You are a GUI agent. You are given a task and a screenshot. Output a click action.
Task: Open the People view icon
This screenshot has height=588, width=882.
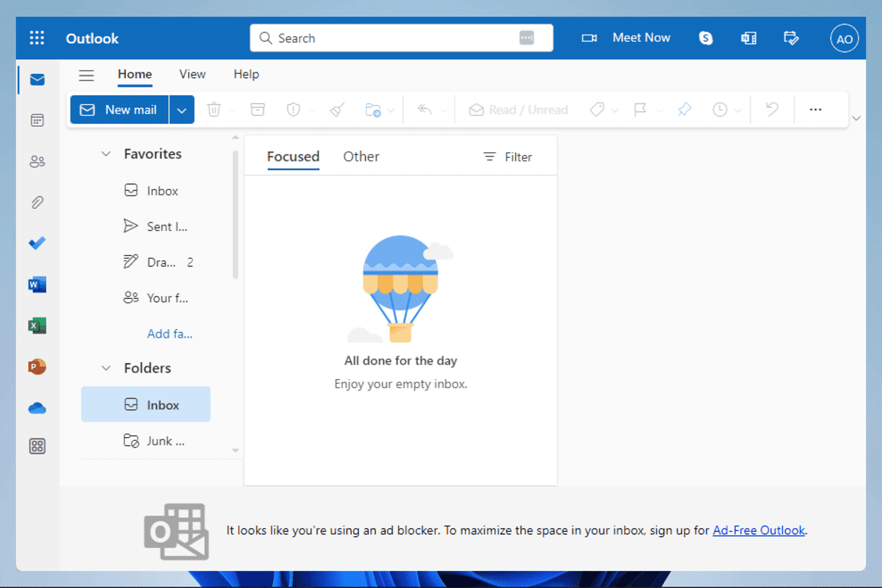coord(37,161)
